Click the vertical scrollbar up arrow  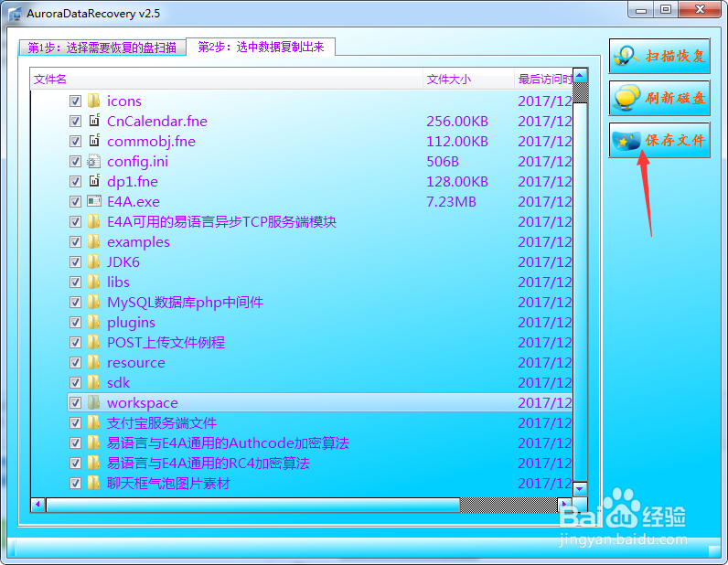(x=581, y=76)
